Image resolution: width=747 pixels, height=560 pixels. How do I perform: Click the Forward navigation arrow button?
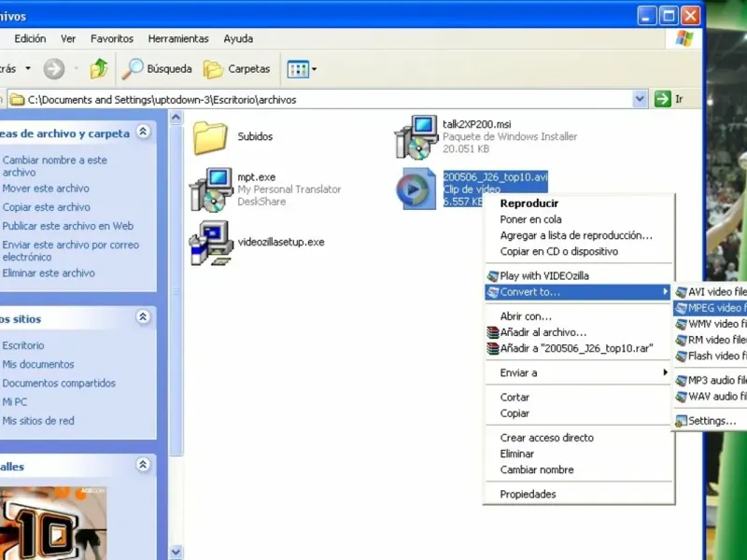click(x=54, y=69)
